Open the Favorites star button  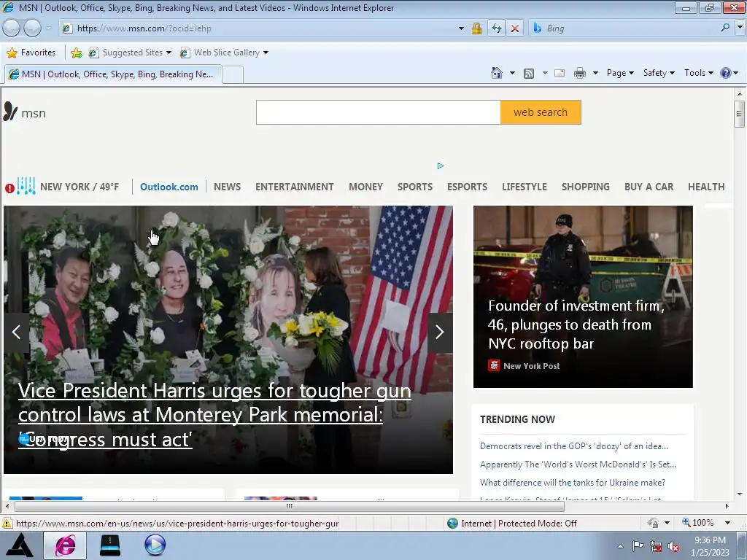click(31, 52)
